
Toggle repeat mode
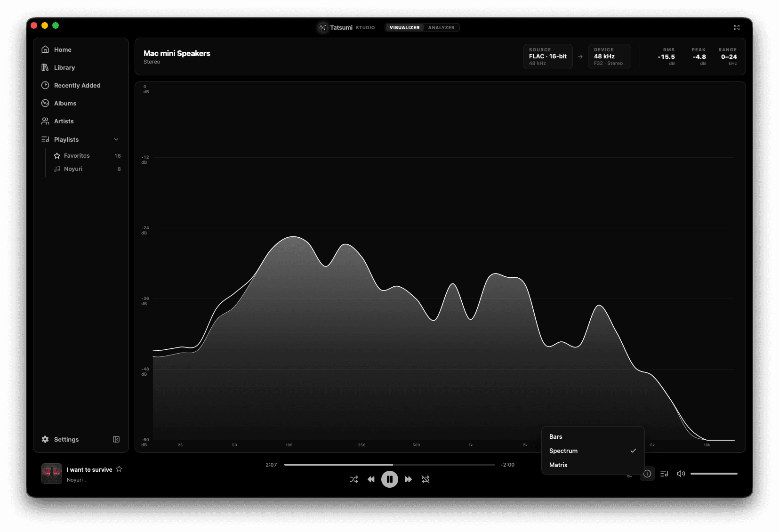(426, 479)
